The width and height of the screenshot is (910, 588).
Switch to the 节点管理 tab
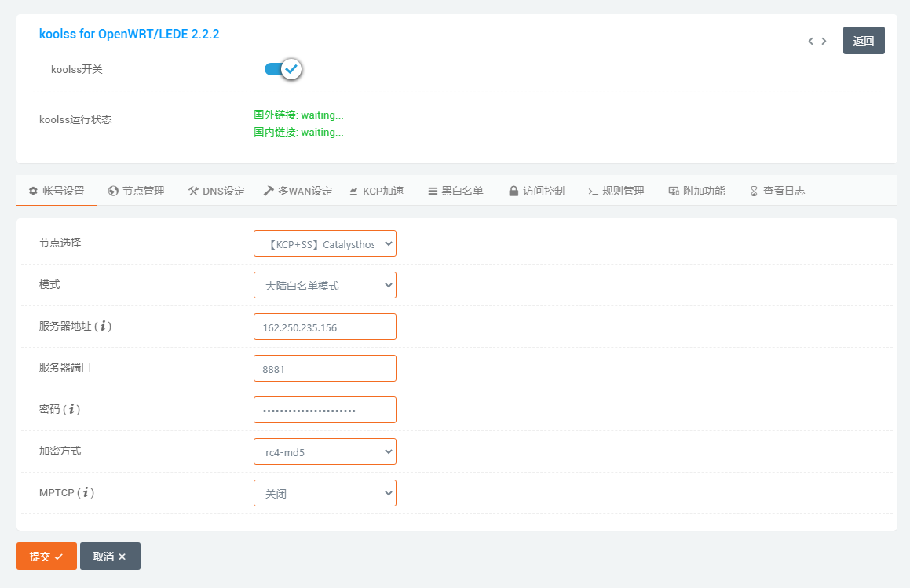pos(137,191)
